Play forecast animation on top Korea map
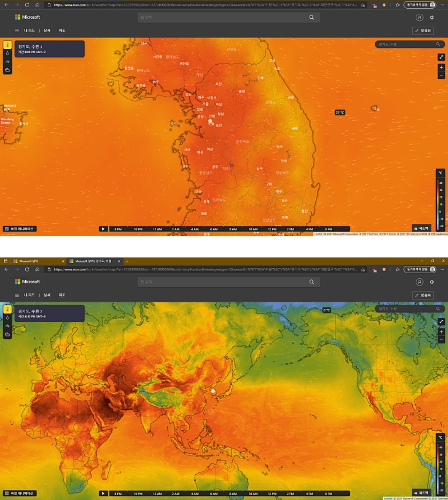The height and width of the screenshot is (500, 448). [103, 229]
